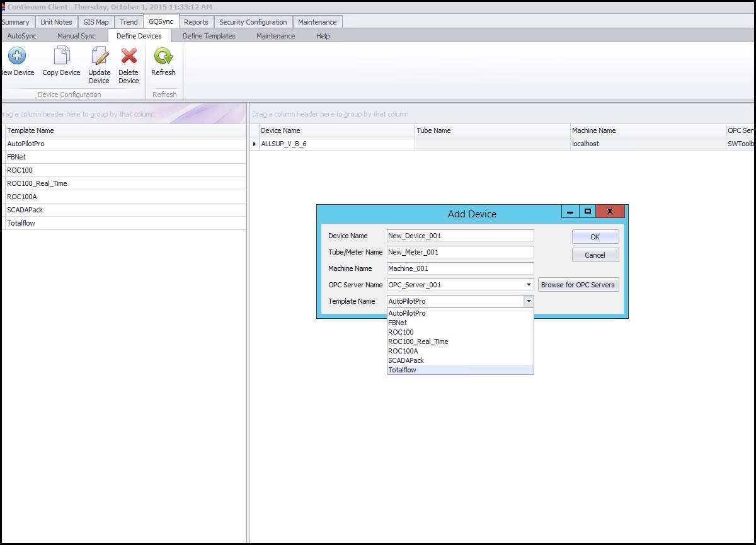Click the green Refresh icon

(163, 57)
